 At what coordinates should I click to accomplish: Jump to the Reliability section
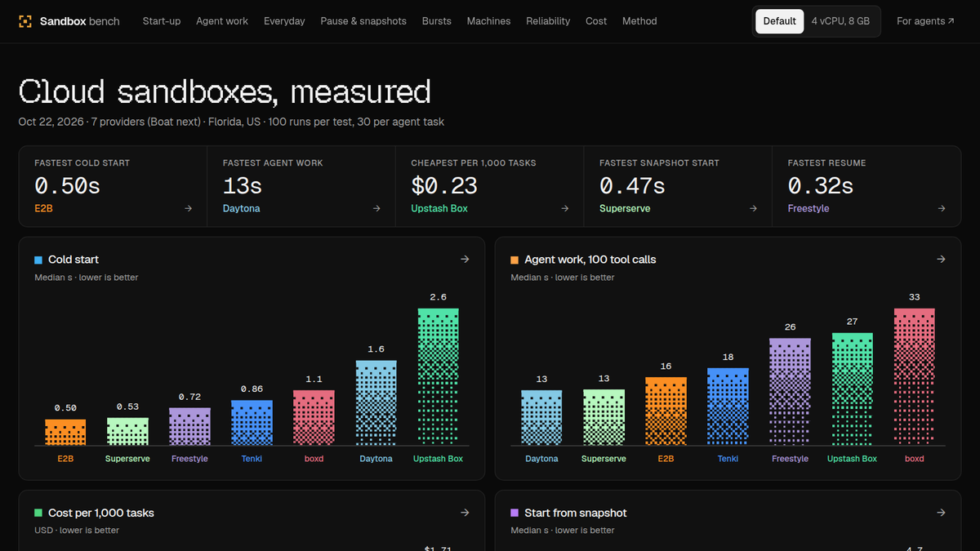(x=548, y=21)
